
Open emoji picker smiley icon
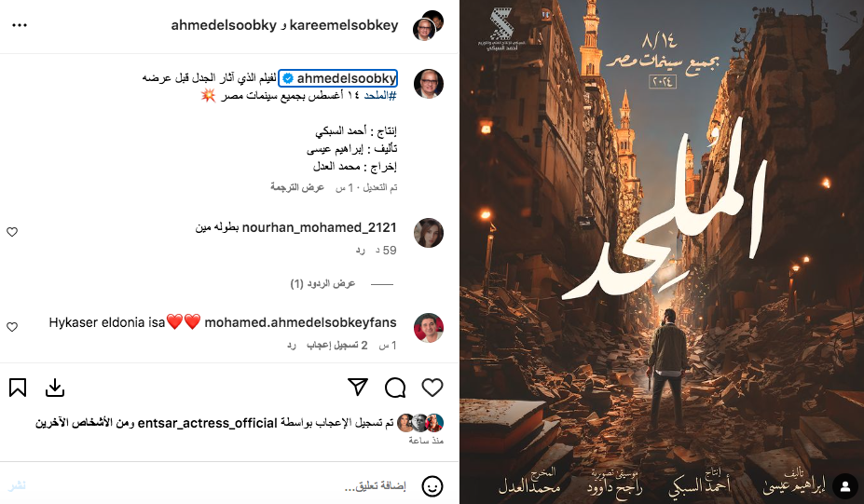tap(432, 486)
